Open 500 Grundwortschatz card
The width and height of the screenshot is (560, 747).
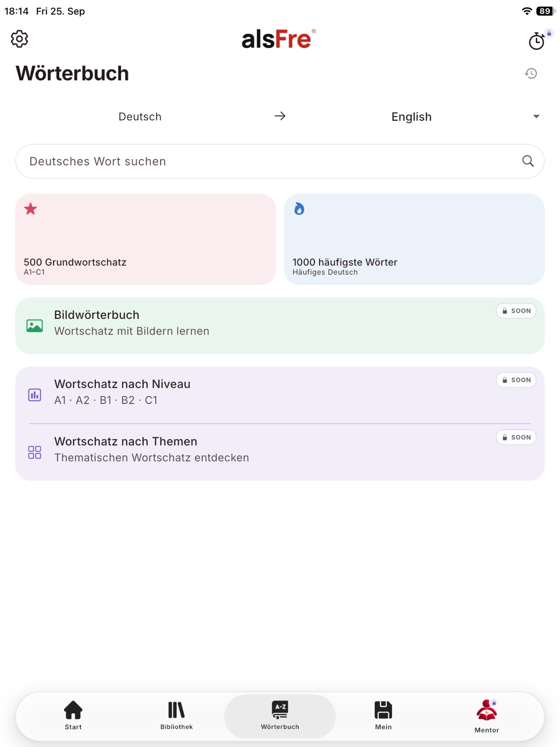[x=145, y=239]
